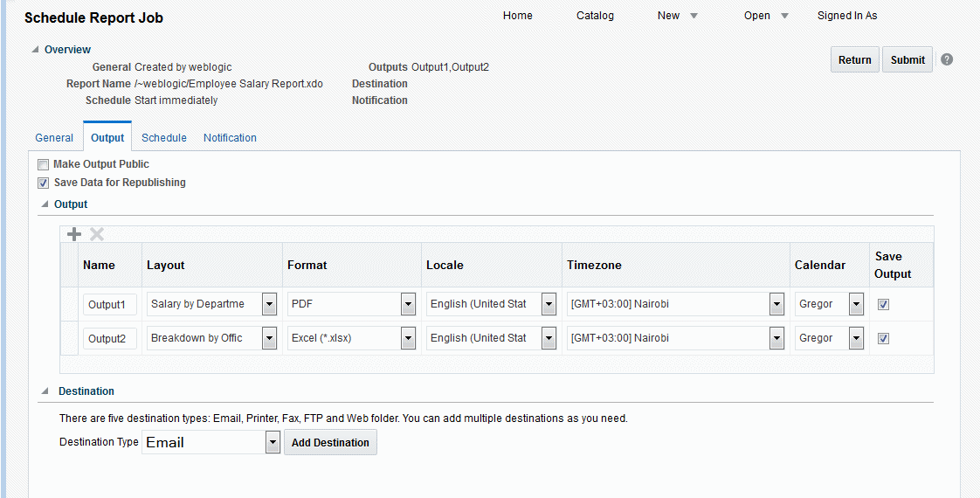Open Timezone dropdown for Output2

pos(776,338)
